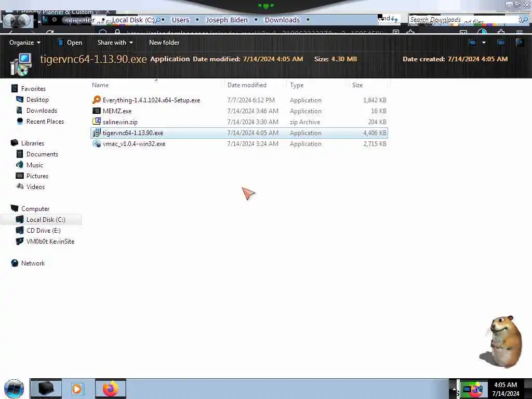The height and width of the screenshot is (399, 532).
Task: Select Everything-1.4.1.1024.x64-Setup.exe file icon
Action: click(96, 100)
